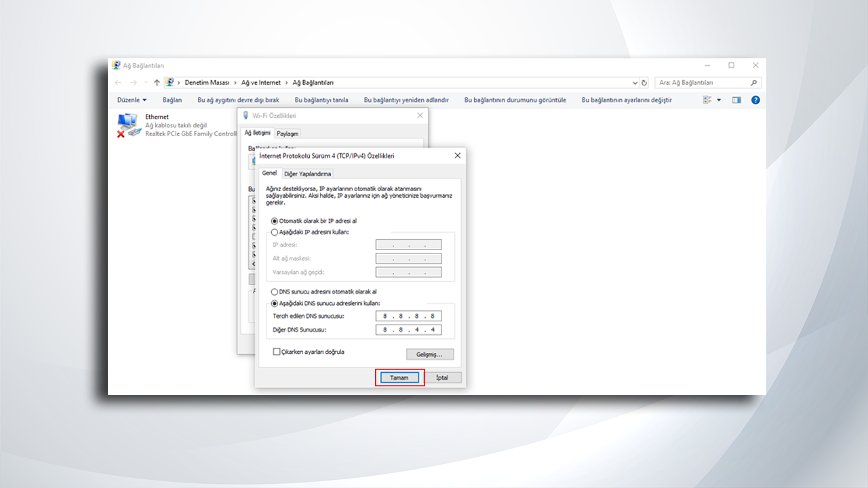Click 'Ağ Bağlantıları' in the address path

point(313,83)
